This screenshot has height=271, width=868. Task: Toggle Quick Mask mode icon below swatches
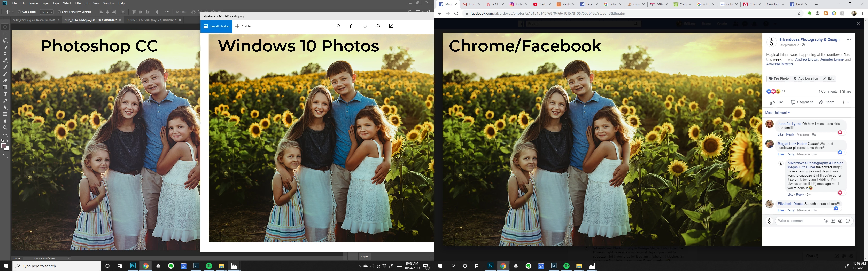[5, 156]
